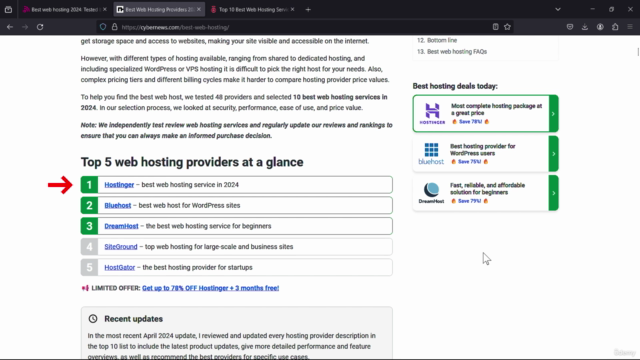This screenshot has height=360, width=640.
Task: Toggle reader view icon in address bar
Action: [496, 27]
